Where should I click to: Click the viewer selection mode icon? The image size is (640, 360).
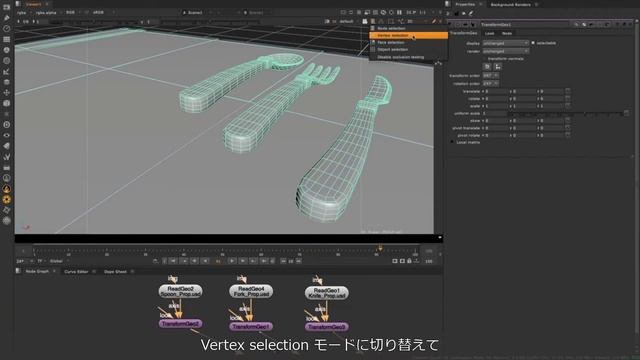[373, 21]
